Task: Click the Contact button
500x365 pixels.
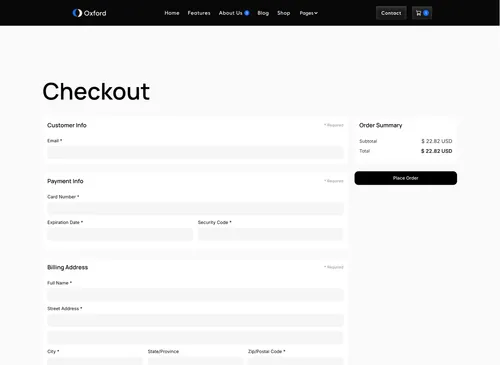Action: [x=391, y=13]
